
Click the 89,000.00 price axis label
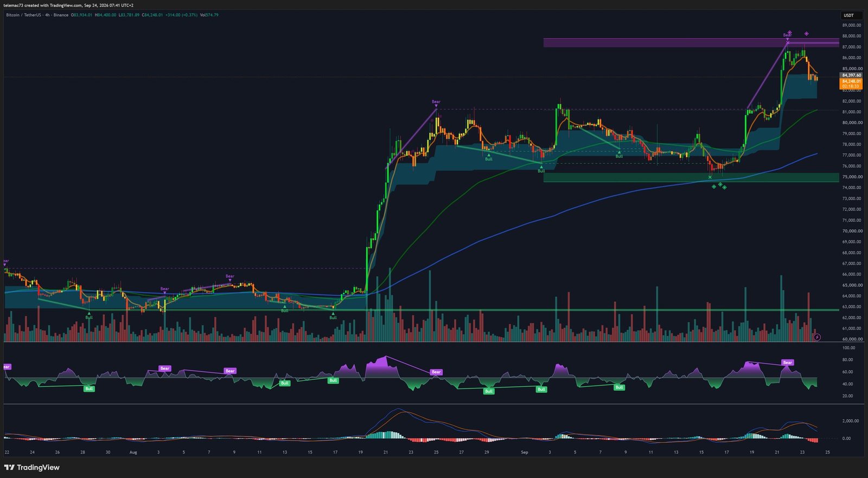(x=852, y=26)
